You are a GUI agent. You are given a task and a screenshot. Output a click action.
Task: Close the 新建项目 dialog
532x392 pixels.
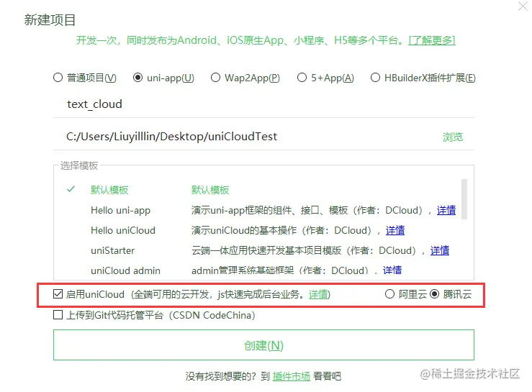pos(523,6)
